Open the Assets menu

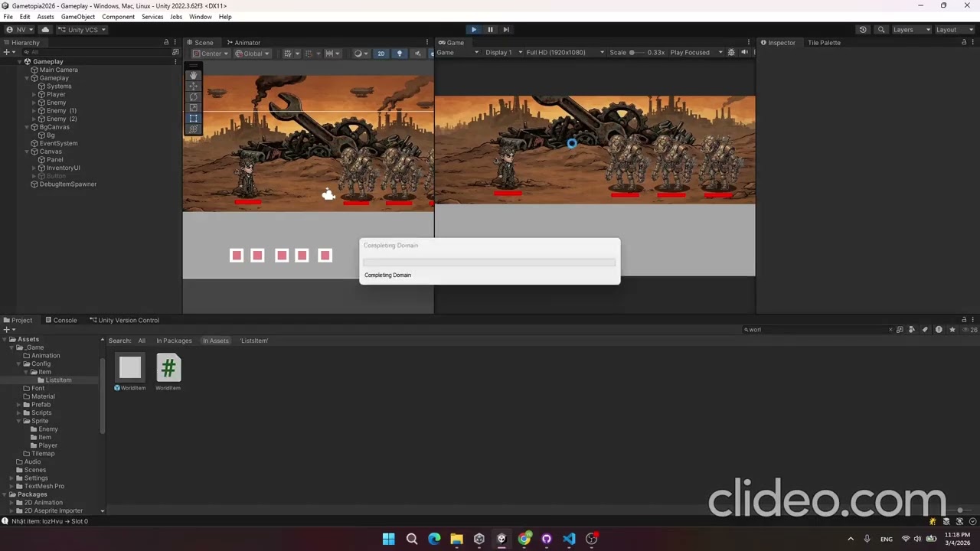click(45, 17)
